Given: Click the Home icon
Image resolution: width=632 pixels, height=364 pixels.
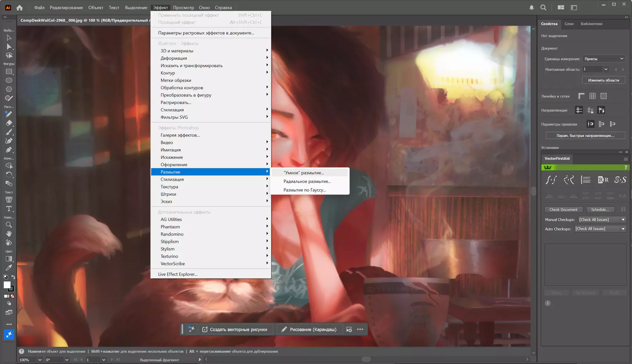Looking at the screenshot, I should point(20,7).
